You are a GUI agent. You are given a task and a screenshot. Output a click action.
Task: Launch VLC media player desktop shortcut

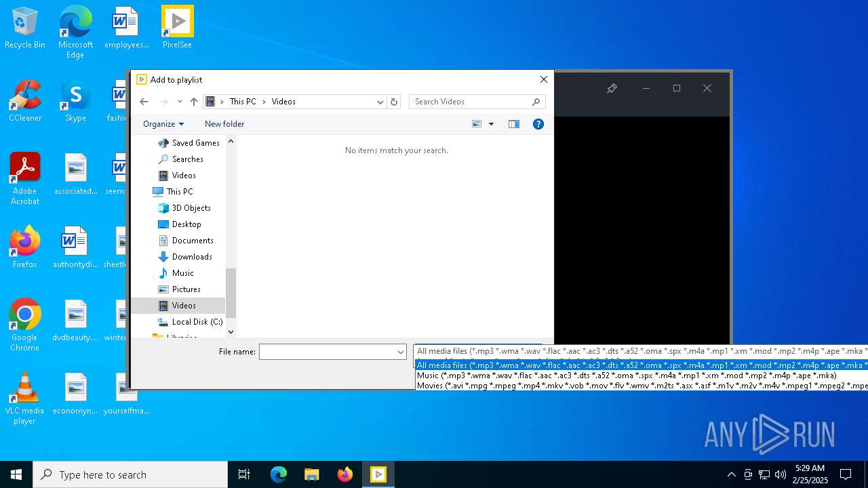click(25, 399)
